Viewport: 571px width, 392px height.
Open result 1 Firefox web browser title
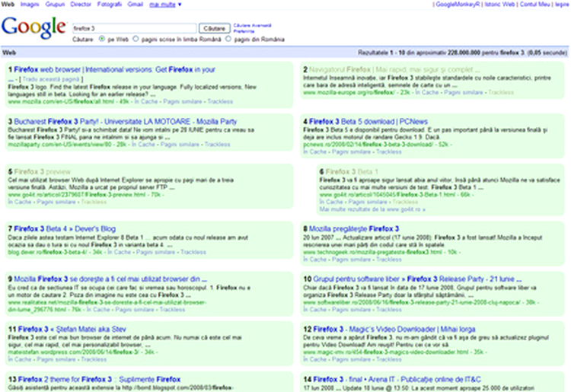(x=114, y=69)
